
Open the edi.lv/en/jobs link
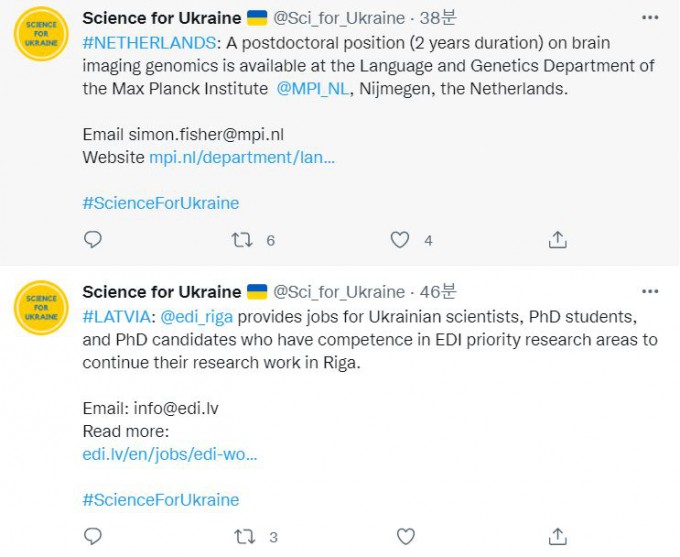click(x=170, y=454)
